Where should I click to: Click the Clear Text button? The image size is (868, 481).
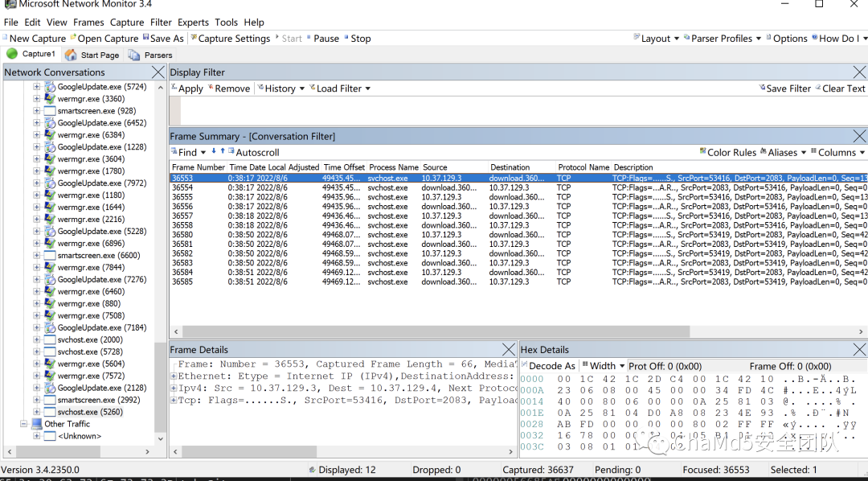(x=841, y=88)
